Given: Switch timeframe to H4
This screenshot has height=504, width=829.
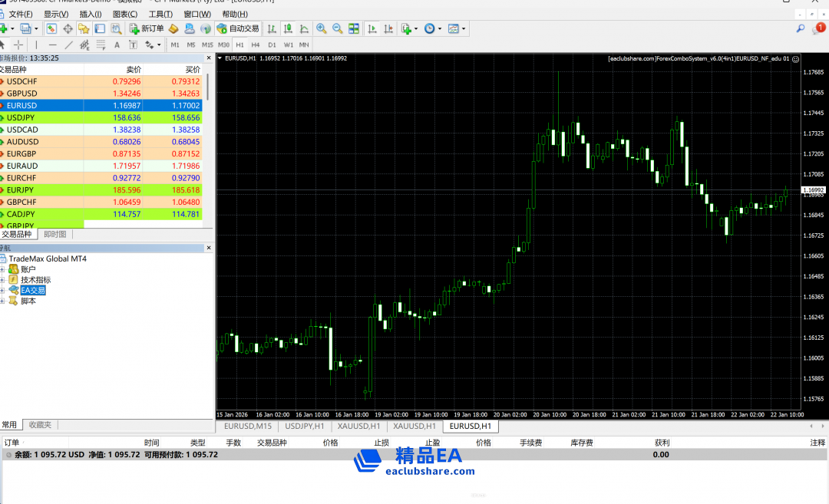Looking at the screenshot, I should click(256, 45).
